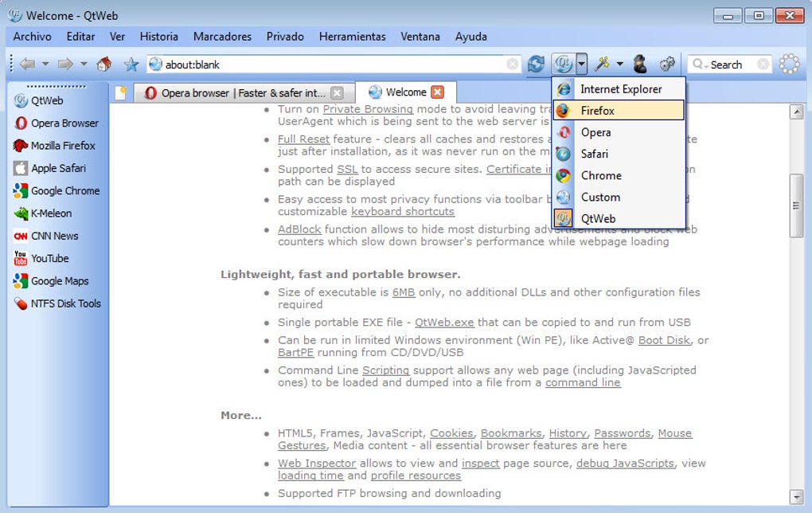
Task: Open the Marcadores menu
Action: tap(222, 37)
